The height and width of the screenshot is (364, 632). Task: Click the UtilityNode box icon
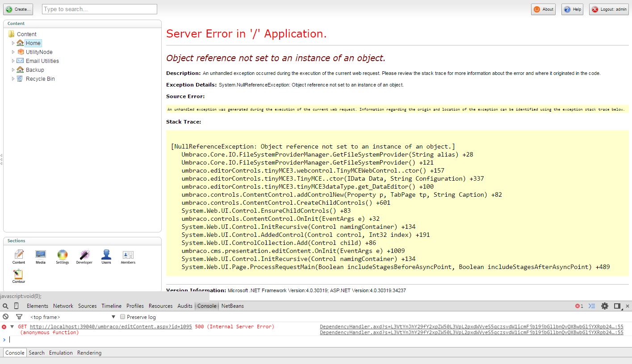pyautogui.click(x=21, y=52)
